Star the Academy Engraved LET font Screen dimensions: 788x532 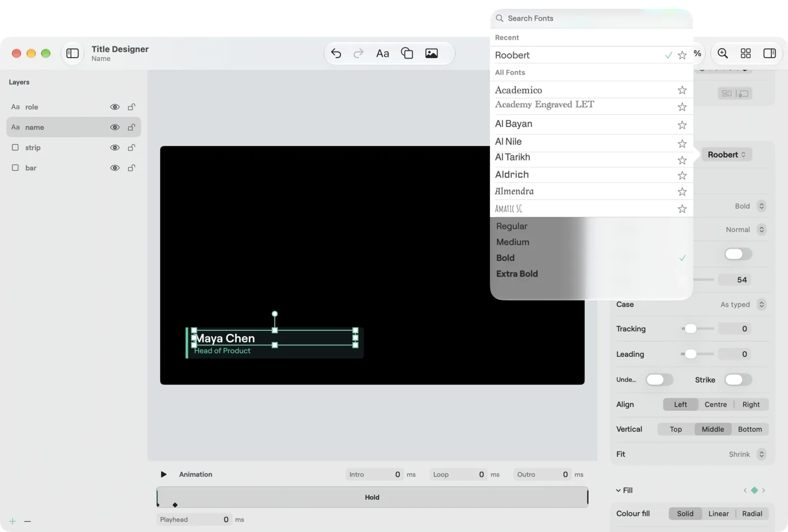point(682,107)
